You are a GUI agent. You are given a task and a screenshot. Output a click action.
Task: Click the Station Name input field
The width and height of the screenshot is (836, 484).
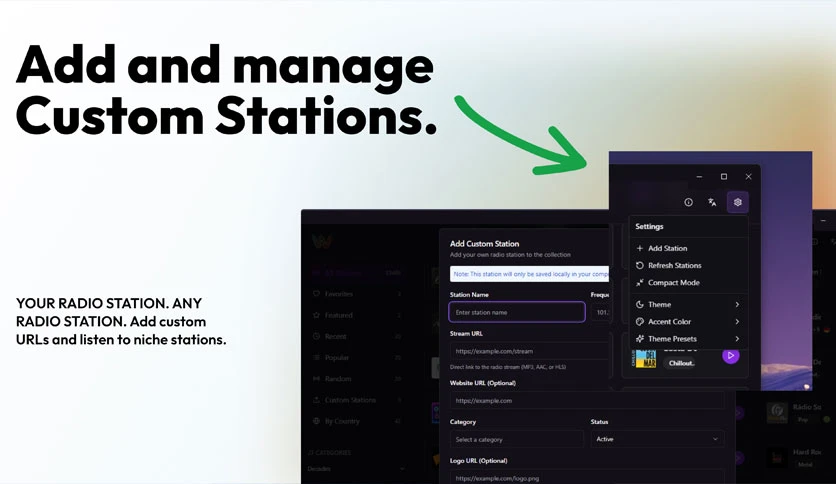(517, 312)
